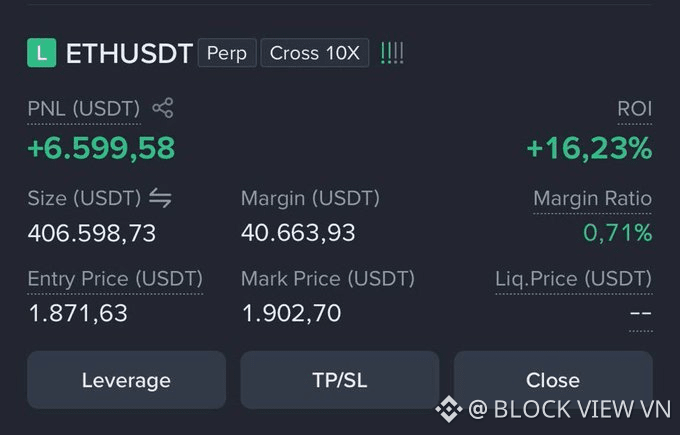Click the green ADL indicator bars
Screen dimensions: 680x435
point(392,53)
